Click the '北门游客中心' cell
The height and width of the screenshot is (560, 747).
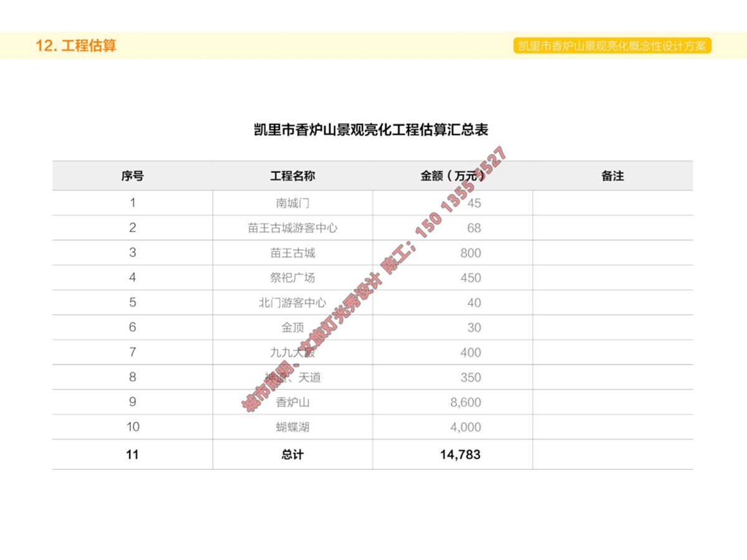pos(293,302)
